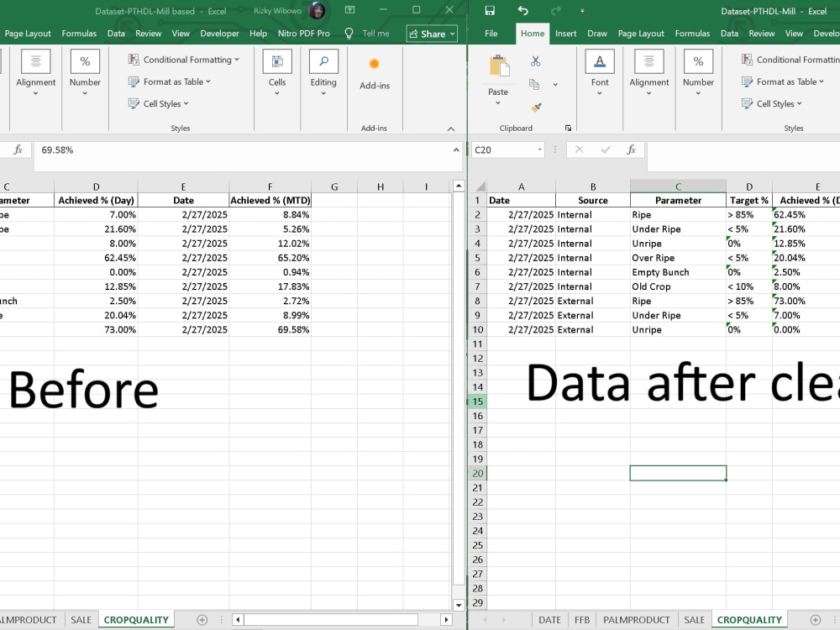Click Ribbon Display Options in left window

coord(349,10)
